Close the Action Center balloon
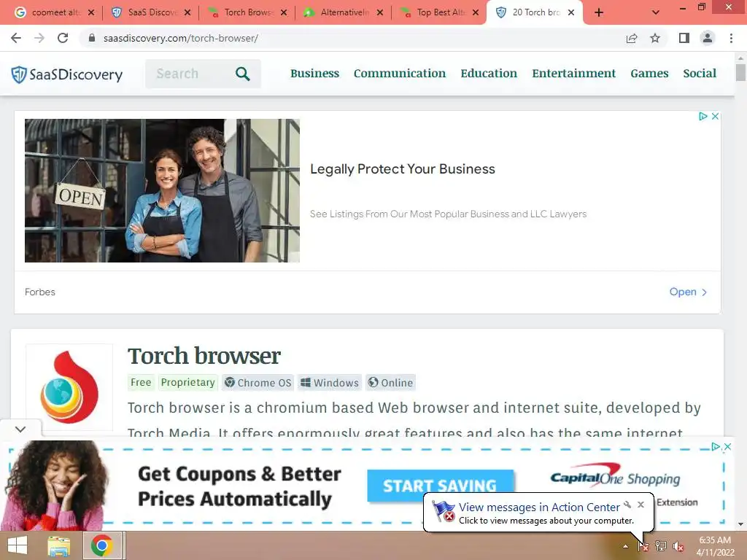The width and height of the screenshot is (747, 560). click(640, 505)
